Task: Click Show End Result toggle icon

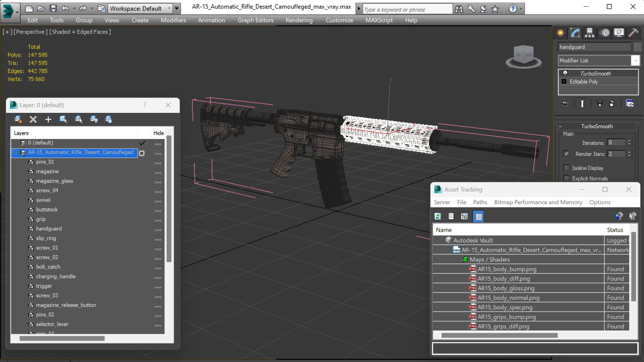Action: click(582, 103)
